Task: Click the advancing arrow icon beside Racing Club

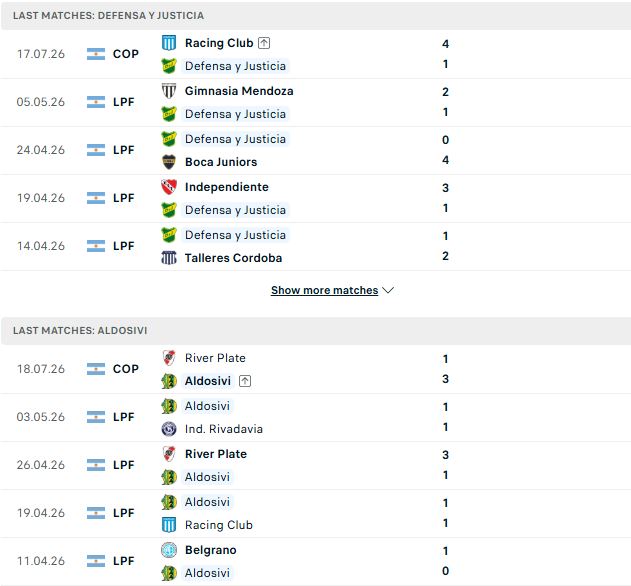Action: [264, 43]
